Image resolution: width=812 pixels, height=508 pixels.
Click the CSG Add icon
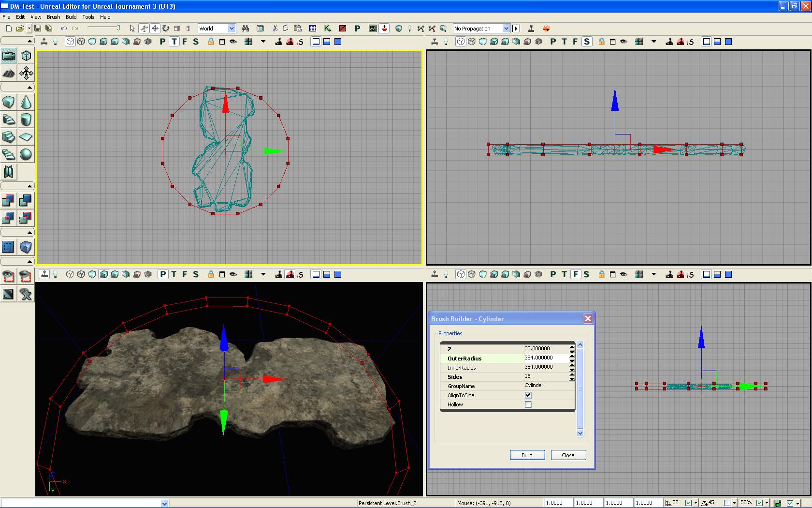[x=9, y=200]
